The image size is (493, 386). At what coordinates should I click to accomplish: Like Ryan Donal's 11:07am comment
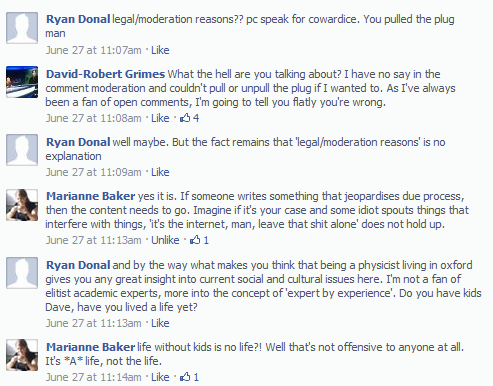[160, 50]
